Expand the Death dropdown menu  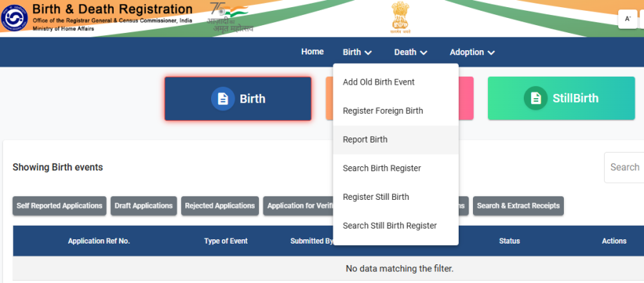click(411, 52)
